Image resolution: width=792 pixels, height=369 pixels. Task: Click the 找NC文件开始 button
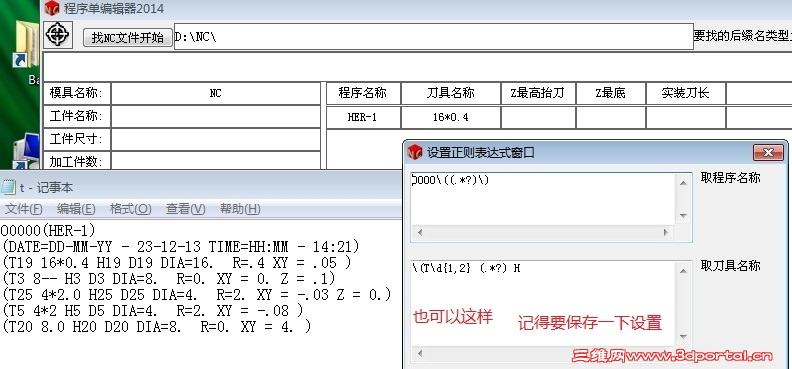point(127,37)
